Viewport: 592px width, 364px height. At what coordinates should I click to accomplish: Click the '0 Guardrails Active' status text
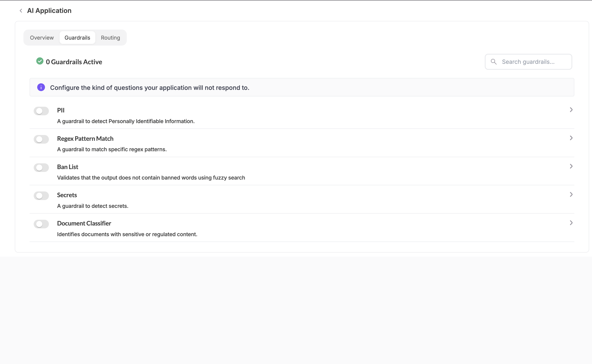click(x=74, y=62)
